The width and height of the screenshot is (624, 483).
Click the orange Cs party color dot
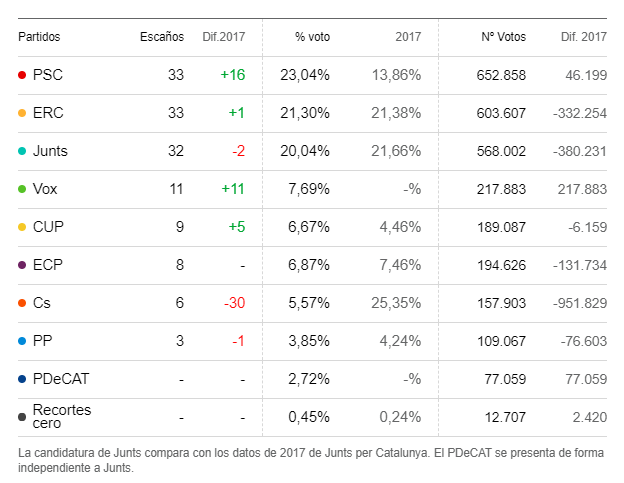(x=22, y=303)
